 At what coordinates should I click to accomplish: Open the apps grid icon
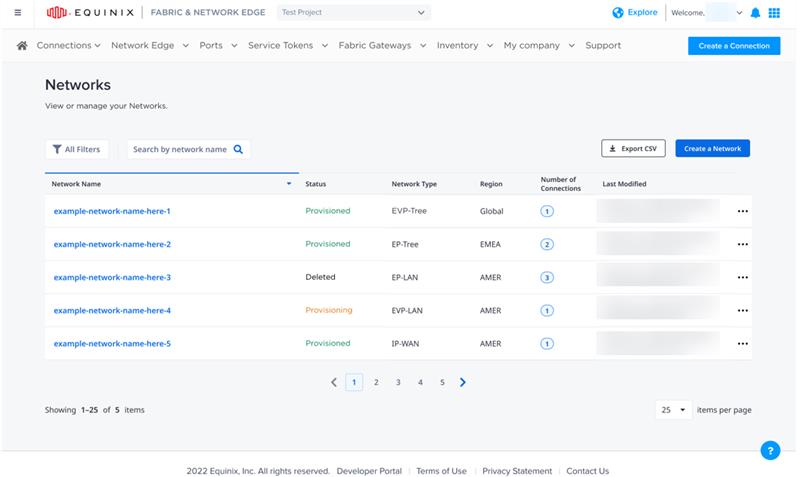tap(774, 13)
